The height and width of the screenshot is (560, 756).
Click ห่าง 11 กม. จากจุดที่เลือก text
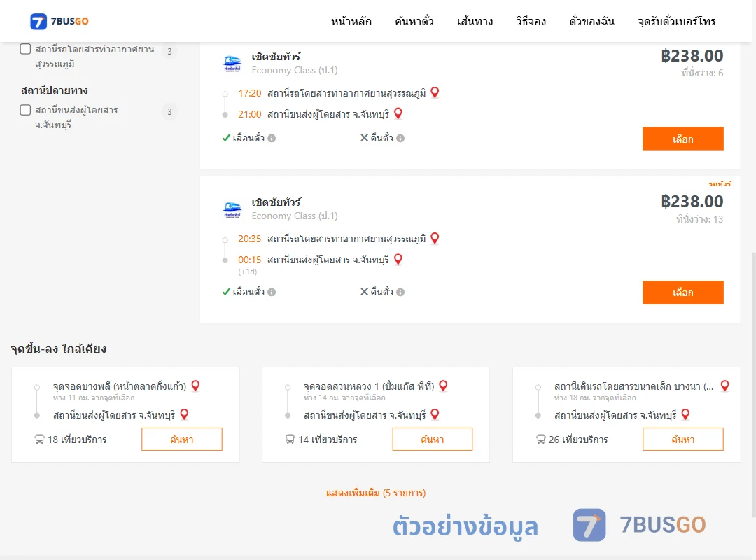click(94, 398)
